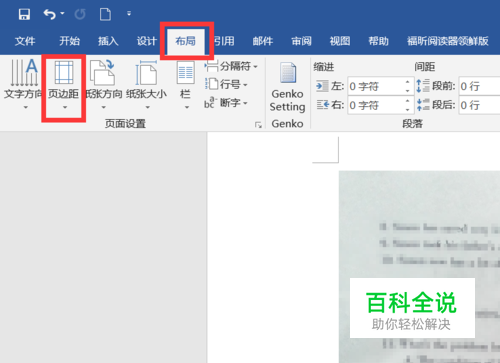Switch to the 邮件 tab
This screenshot has width=500, height=363.
pyautogui.click(x=263, y=41)
